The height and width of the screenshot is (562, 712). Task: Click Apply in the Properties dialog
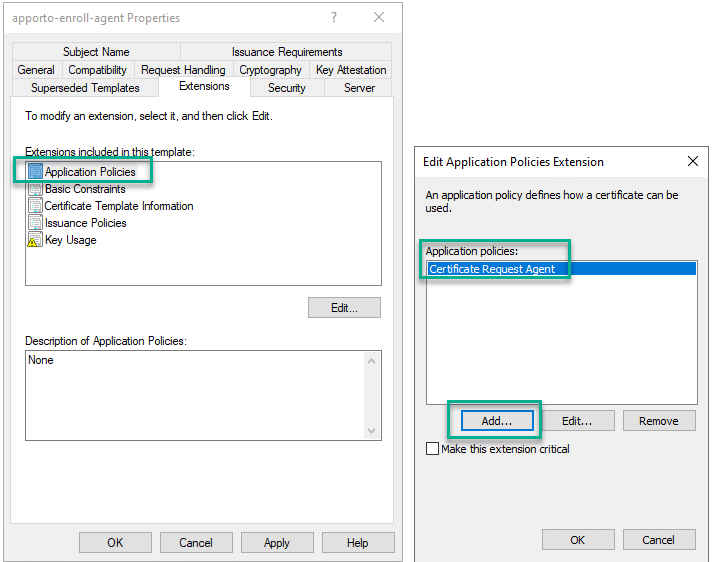[277, 543]
